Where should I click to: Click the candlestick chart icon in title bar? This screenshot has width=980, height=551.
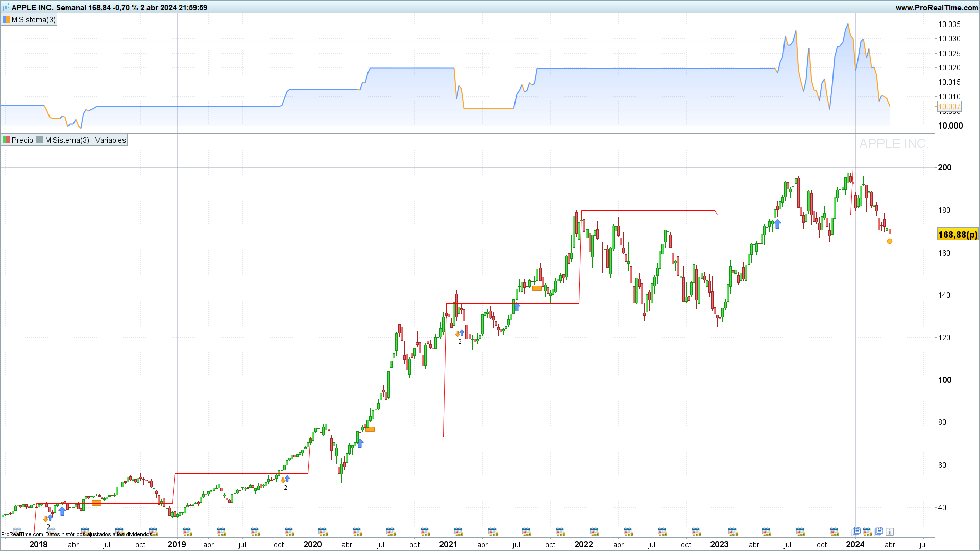point(6,8)
